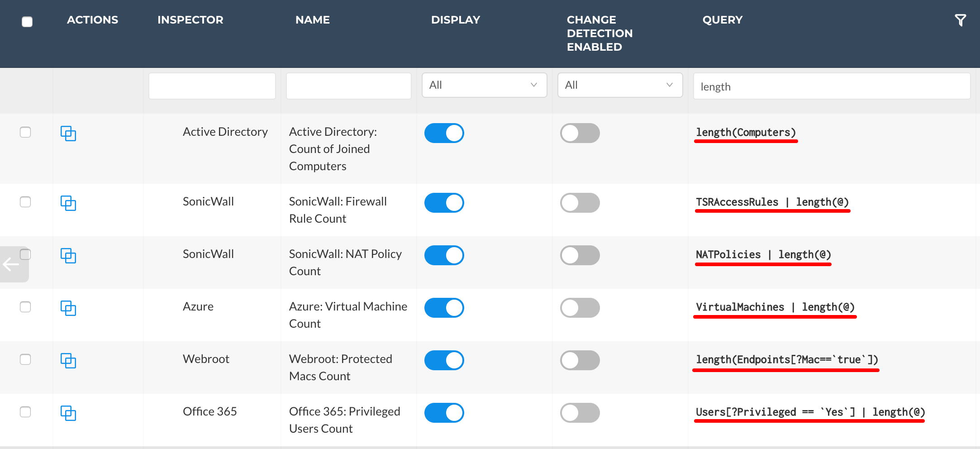Clone the SonicWall Firewall Rule Count row
Image resolution: width=980 pixels, height=449 pixels.
(68, 203)
